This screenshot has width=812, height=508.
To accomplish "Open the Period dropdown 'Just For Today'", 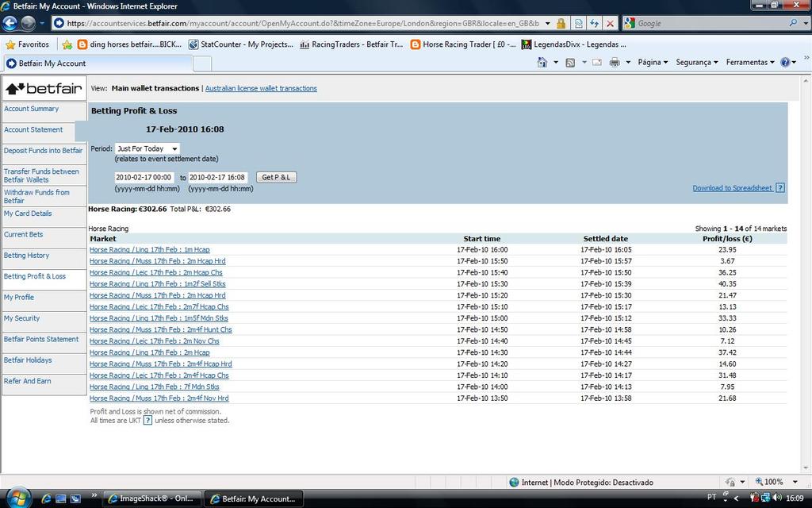I will pyautogui.click(x=147, y=148).
